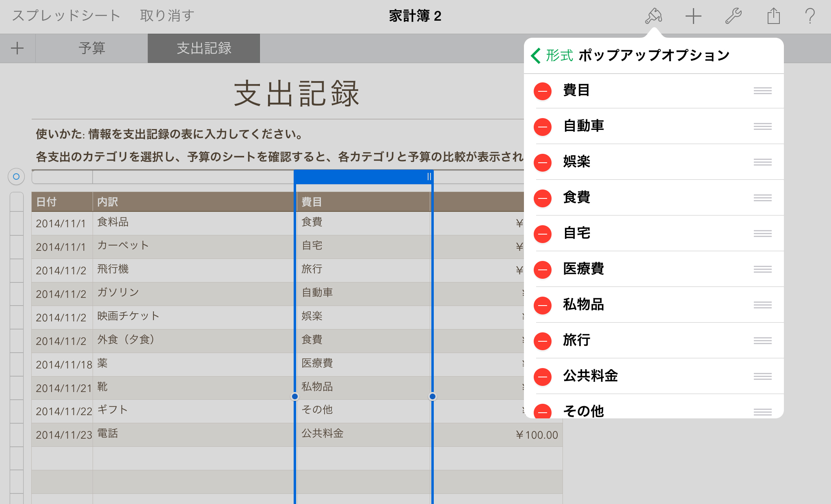Tap the reorder handle for 食費
831x504 pixels.
tap(762, 198)
